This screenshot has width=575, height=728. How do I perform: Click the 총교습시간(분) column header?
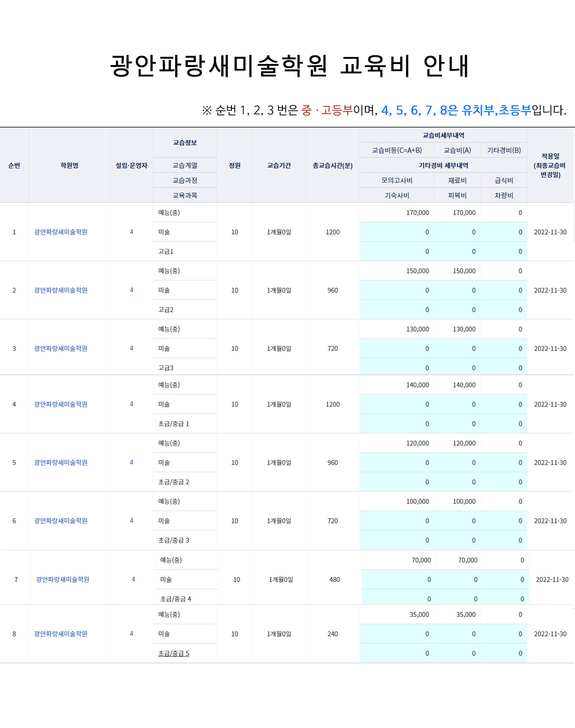point(332,165)
